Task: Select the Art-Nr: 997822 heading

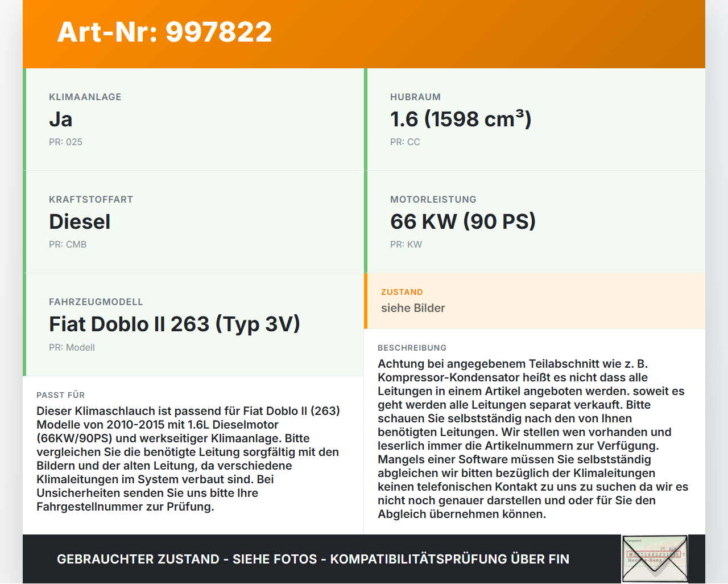Action: coord(164,32)
